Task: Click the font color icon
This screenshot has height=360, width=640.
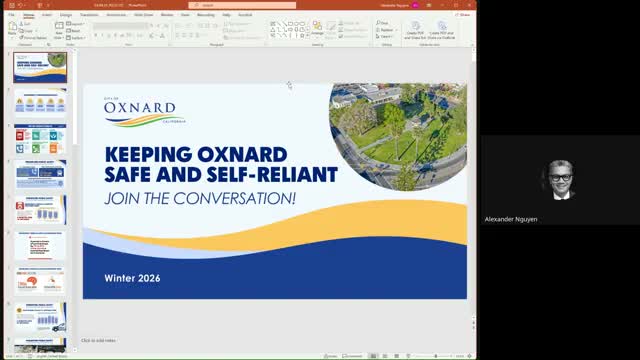Action: (162, 36)
